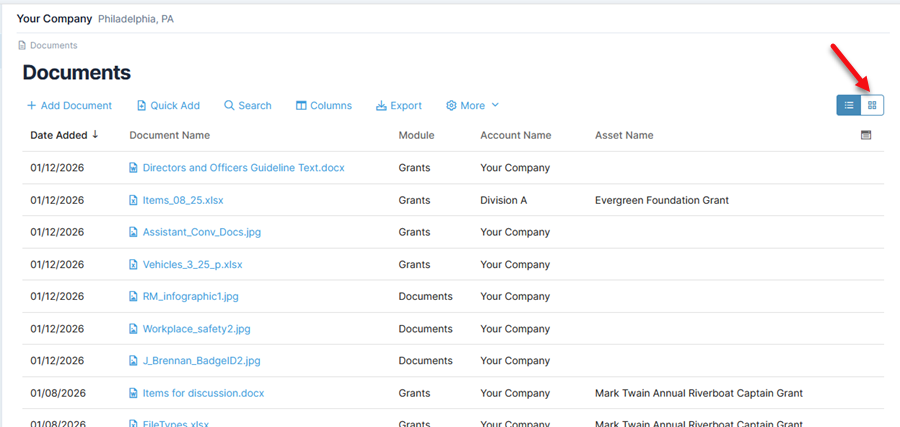Click the Search magnifier tool
The width and height of the screenshot is (900, 427).
point(247,106)
